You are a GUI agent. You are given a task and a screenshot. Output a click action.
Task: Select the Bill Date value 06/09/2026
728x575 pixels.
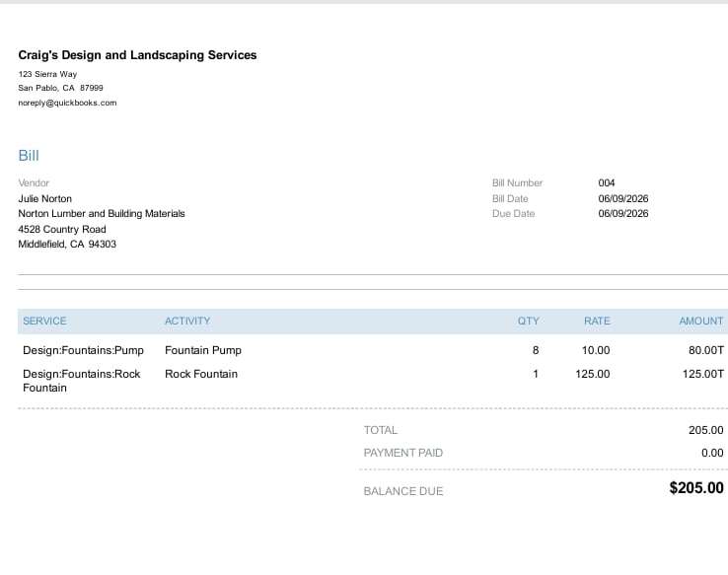click(x=623, y=198)
